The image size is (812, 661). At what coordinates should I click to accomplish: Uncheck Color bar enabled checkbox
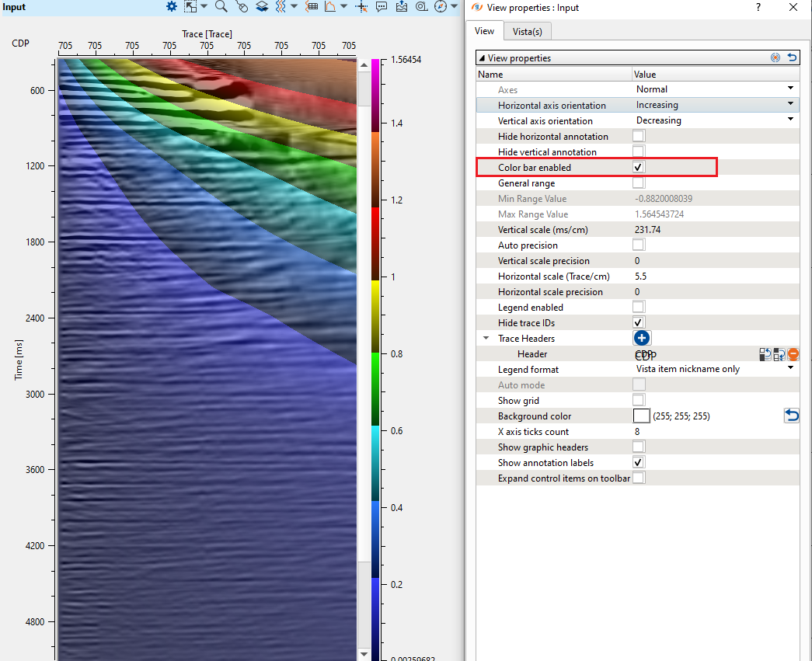click(x=639, y=167)
